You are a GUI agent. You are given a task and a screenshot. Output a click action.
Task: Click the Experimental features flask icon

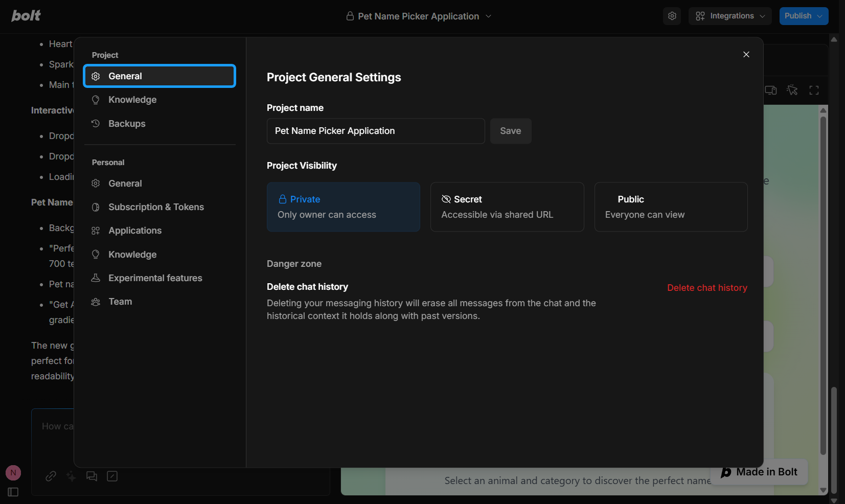tap(96, 278)
